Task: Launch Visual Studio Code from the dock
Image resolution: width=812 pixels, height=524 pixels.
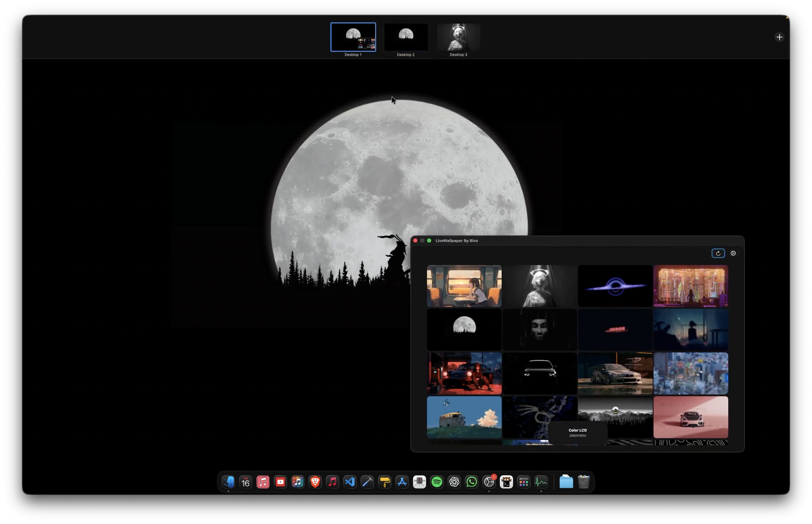Action: point(350,482)
